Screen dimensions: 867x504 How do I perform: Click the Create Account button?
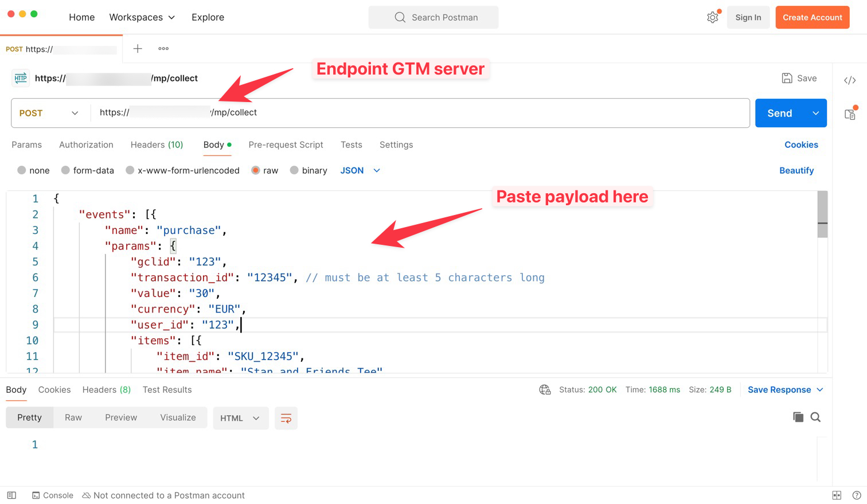(813, 17)
